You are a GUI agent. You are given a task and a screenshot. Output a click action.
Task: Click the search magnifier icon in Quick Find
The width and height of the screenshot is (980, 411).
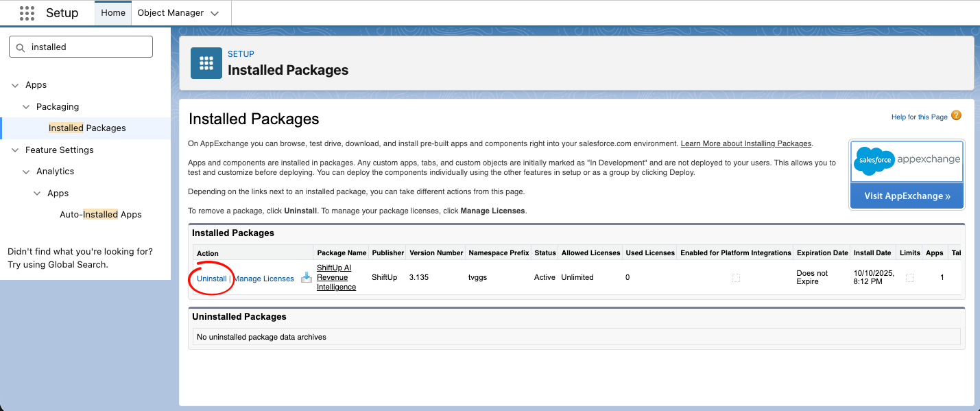coord(19,47)
